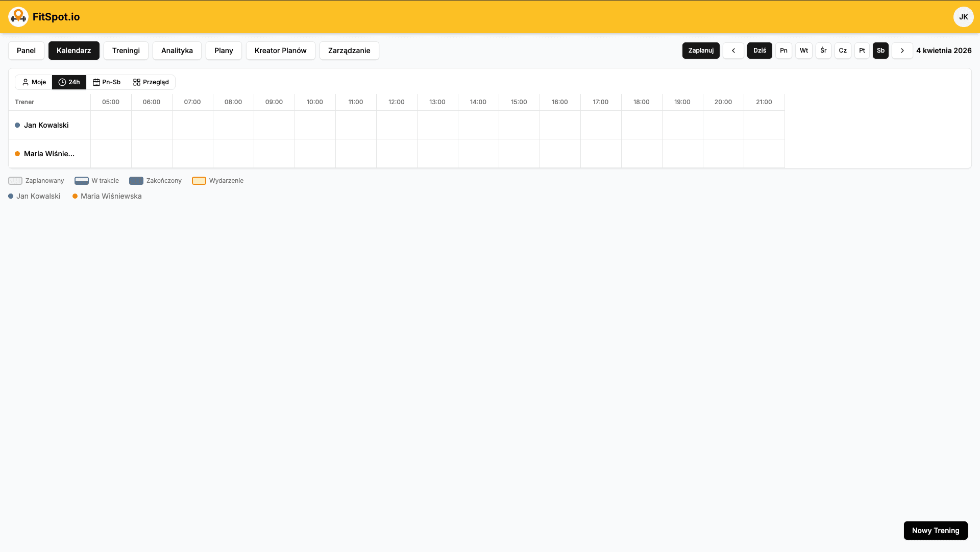Click Maria Wiśniewska's orange dot next to her row

point(17,153)
